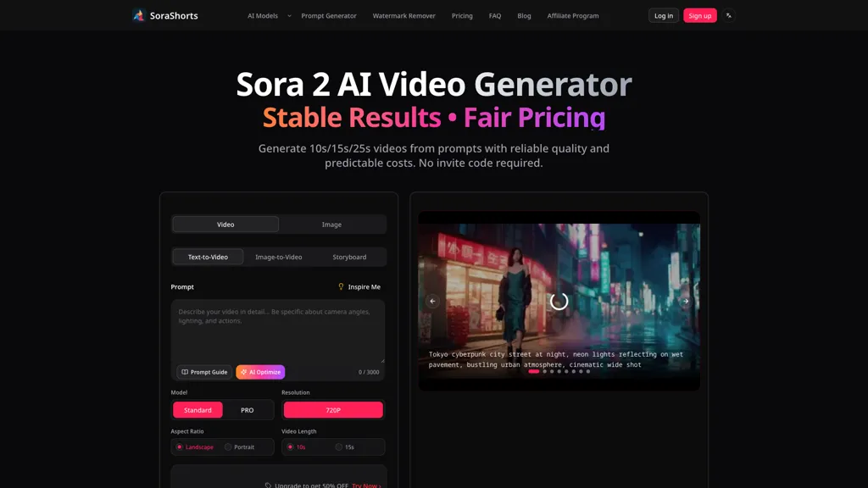The height and width of the screenshot is (488, 868).
Task: Set video length to 15s
Action: [344, 447]
